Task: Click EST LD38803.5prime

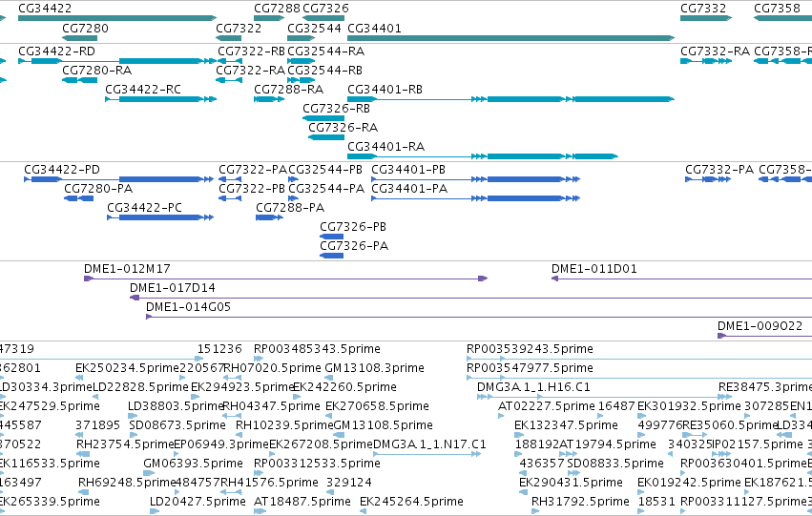Action: tap(133, 416)
